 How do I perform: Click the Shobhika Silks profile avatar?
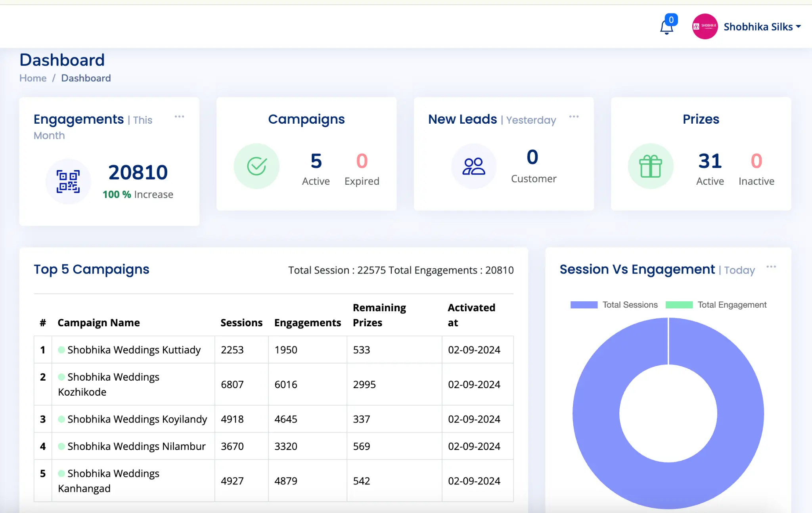[x=705, y=27]
